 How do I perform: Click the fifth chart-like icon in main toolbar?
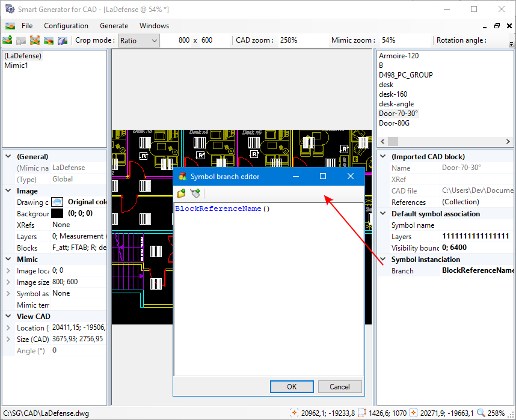coord(62,40)
